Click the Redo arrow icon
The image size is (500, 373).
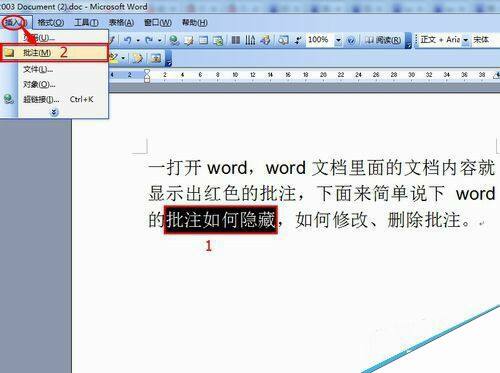pos(149,40)
